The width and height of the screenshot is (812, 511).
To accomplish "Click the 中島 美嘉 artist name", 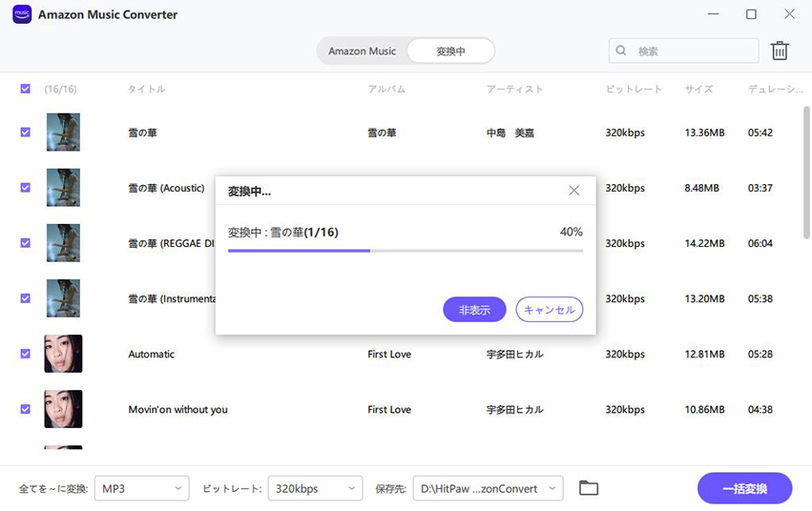I will tap(510, 133).
